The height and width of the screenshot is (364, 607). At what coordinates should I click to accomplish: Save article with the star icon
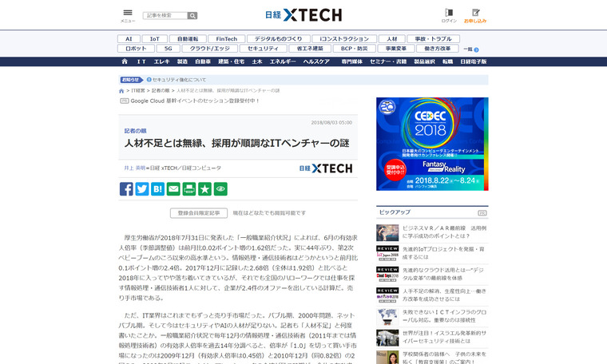pyautogui.click(x=204, y=189)
